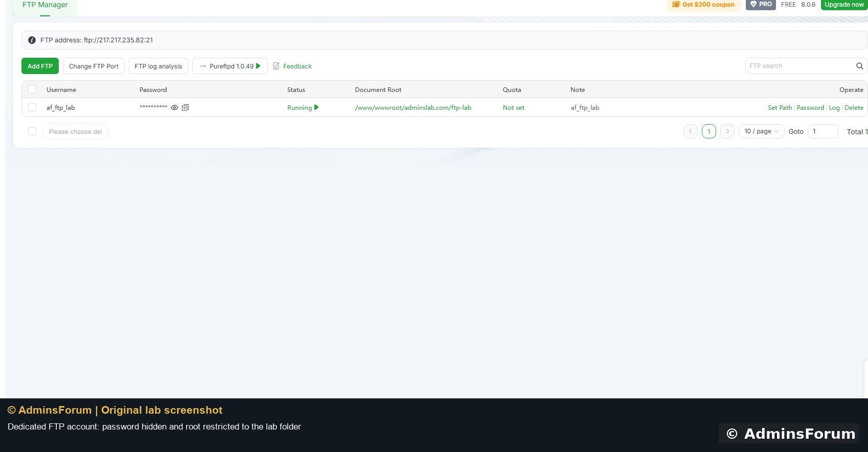Click Set Path for af_ftp_lab
The image size is (868, 452).
780,108
